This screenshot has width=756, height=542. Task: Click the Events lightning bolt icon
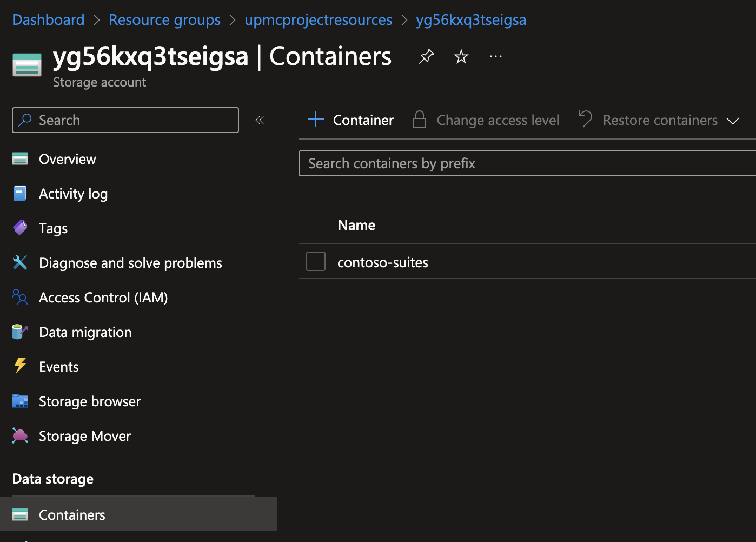(x=20, y=366)
